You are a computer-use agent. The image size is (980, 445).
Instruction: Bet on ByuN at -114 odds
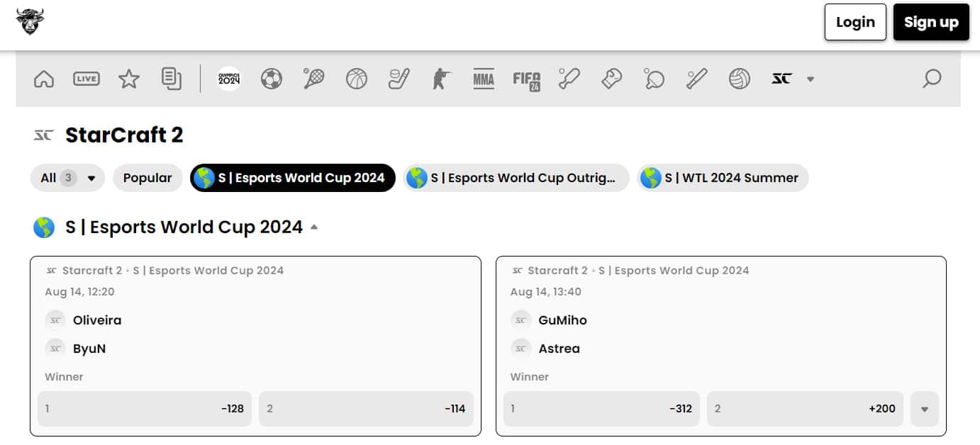[x=366, y=409]
